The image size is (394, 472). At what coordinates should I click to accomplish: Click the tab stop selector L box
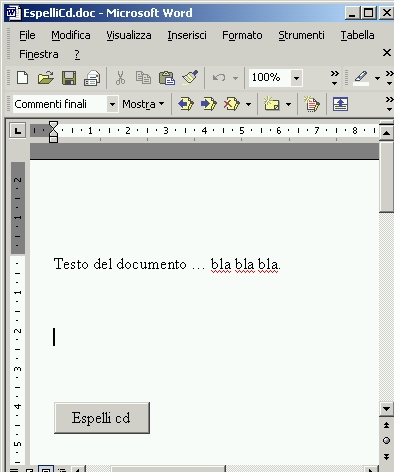(18, 130)
